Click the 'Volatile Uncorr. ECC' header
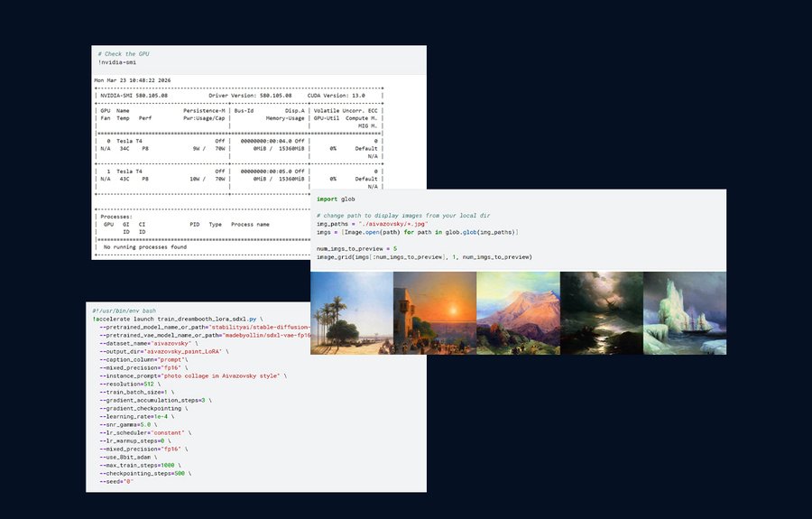 pyautogui.click(x=346, y=111)
